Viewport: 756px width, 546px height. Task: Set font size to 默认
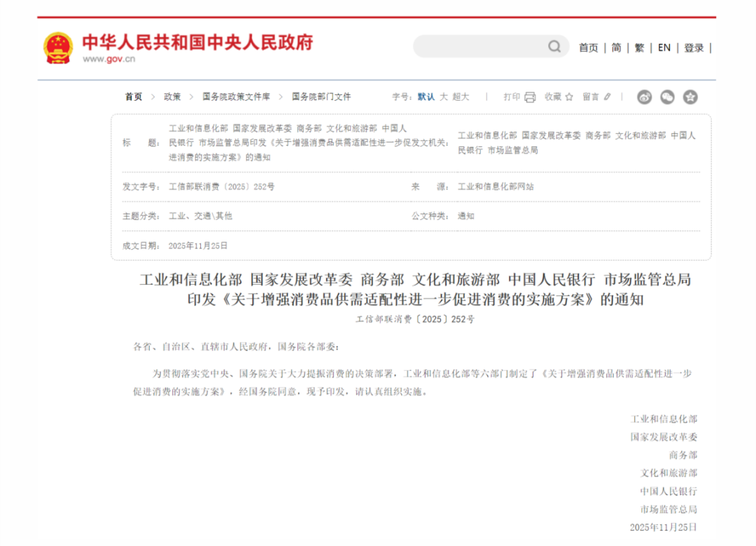pyautogui.click(x=426, y=97)
